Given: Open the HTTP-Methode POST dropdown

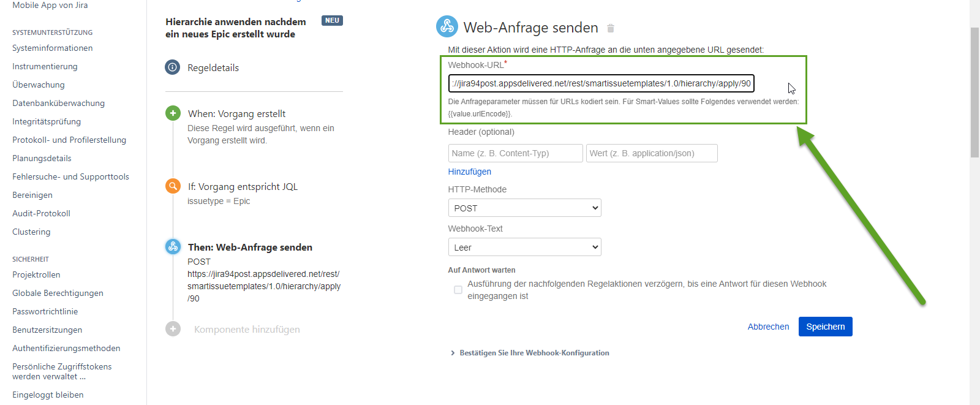Looking at the screenshot, I should click(524, 208).
